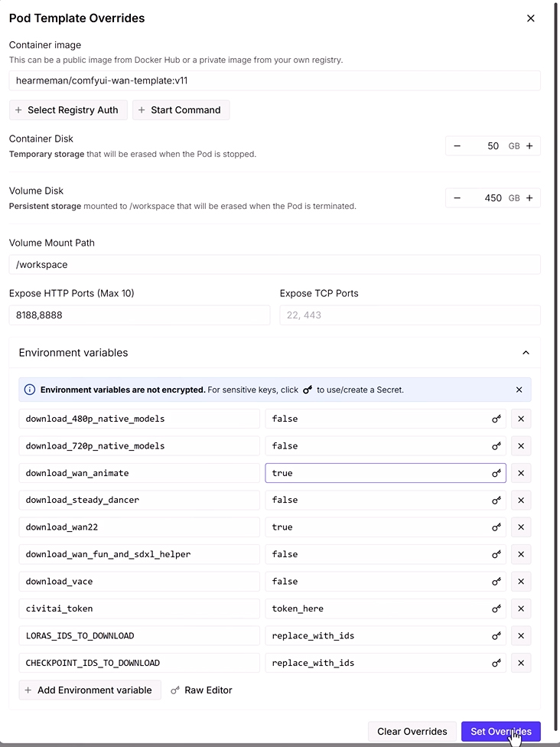This screenshot has width=560, height=747.
Task: Use secret for download_wan22
Action: (497, 527)
